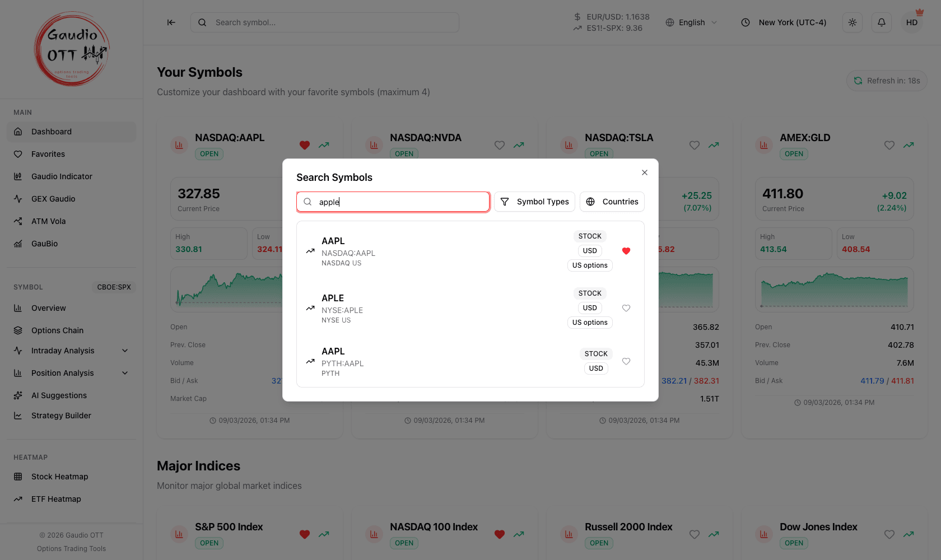
Task: Toggle the light/dark theme sun icon
Action: click(853, 22)
